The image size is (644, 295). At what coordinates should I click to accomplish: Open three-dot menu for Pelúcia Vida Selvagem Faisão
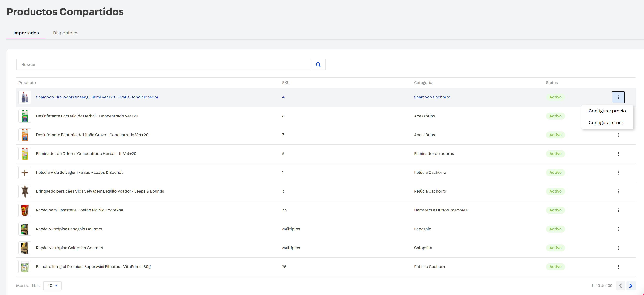pyautogui.click(x=618, y=173)
